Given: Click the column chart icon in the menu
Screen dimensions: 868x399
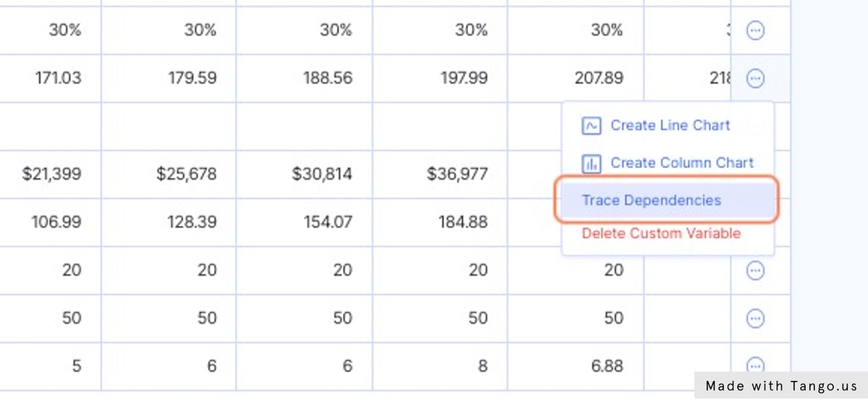Looking at the screenshot, I should (591, 164).
